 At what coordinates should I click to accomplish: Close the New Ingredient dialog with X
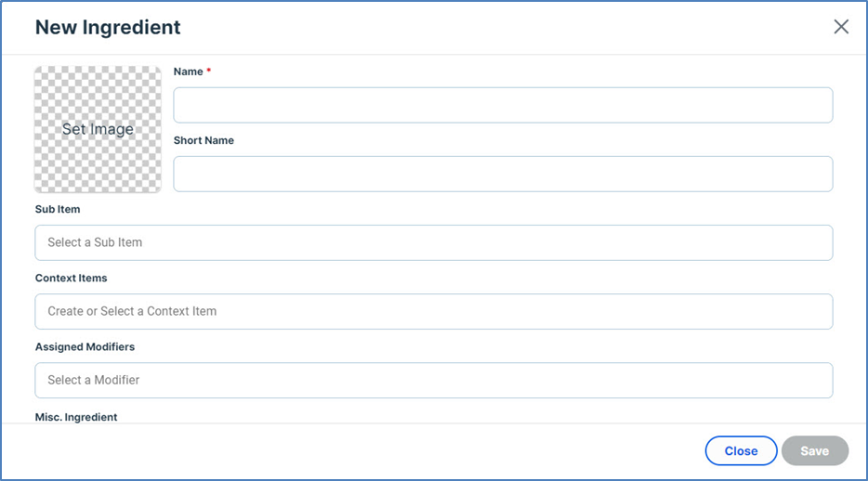pyautogui.click(x=841, y=27)
